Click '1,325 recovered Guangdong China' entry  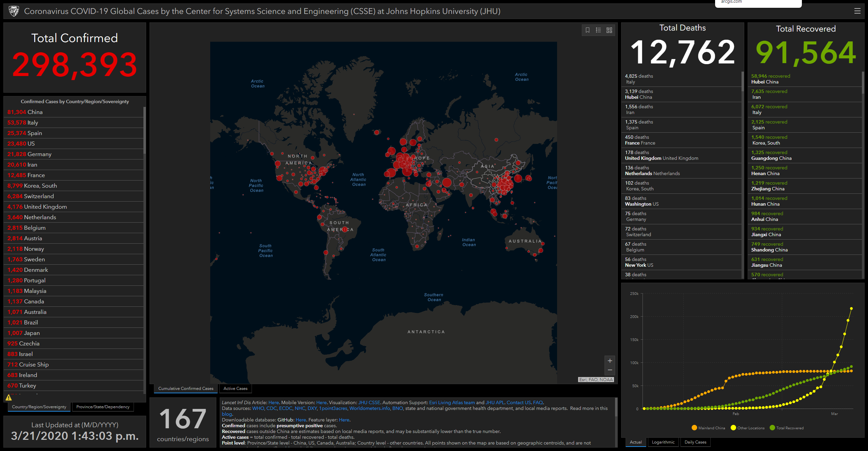(805, 155)
